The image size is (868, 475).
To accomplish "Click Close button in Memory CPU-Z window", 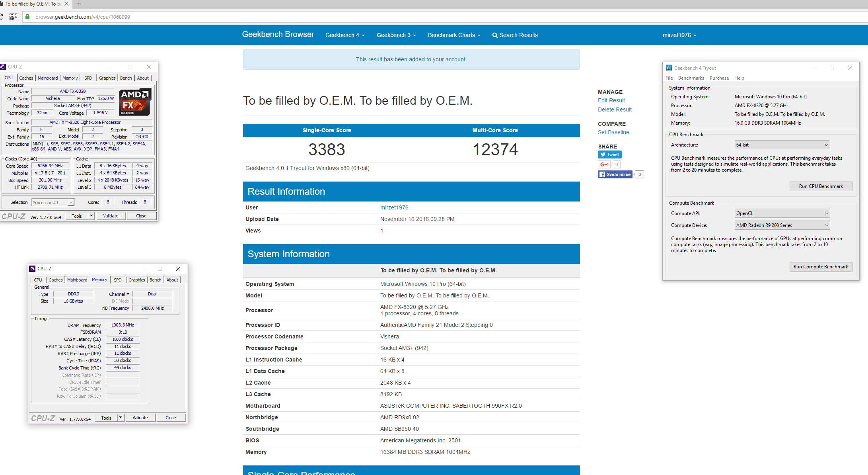I will [171, 418].
